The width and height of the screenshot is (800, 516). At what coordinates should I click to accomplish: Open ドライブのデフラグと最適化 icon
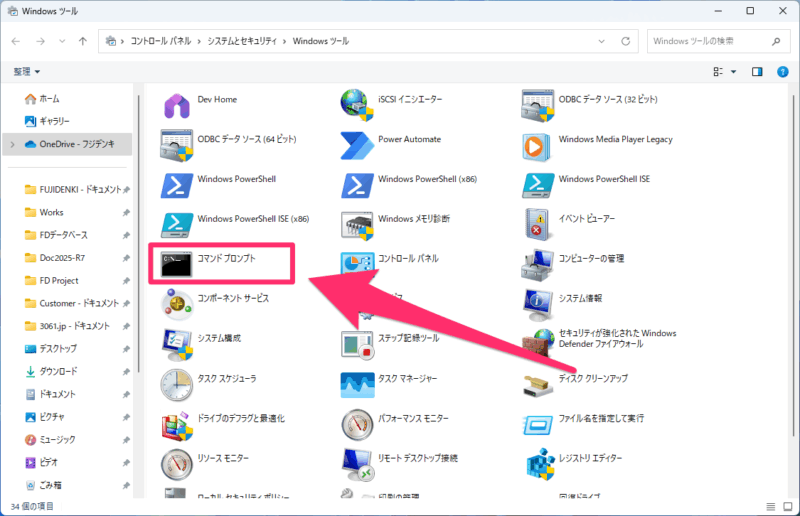tap(177, 425)
